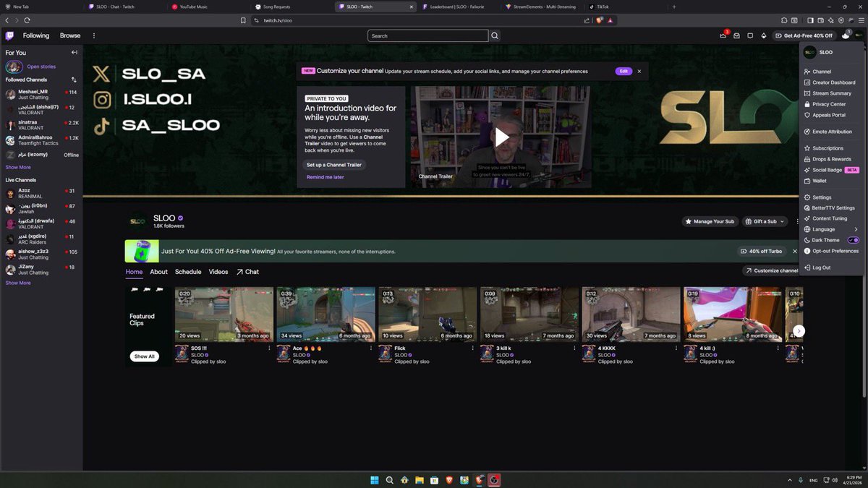Screen dimensions: 868x488
Task: Click the Twitch logo home icon
Action: (9, 35)
